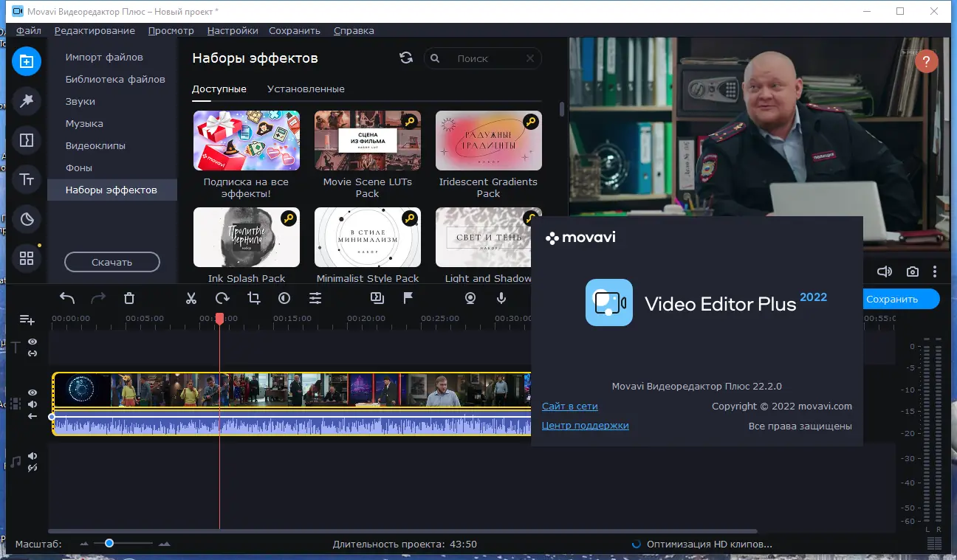Open the Центр поддержки link
This screenshot has height=560, width=957.
click(x=585, y=425)
